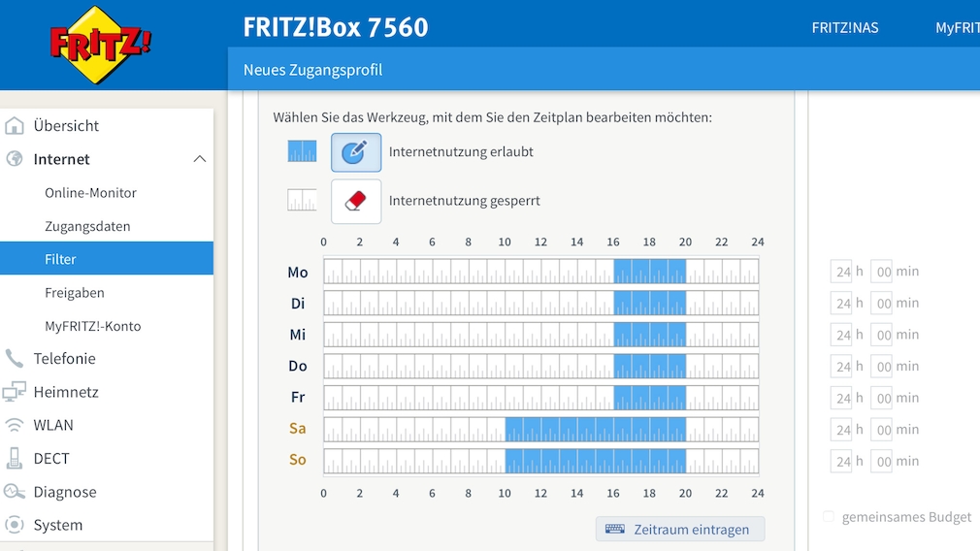Open DECT menu
The height and width of the screenshot is (551, 980).
pyautogui.click(x=51, y=458)
